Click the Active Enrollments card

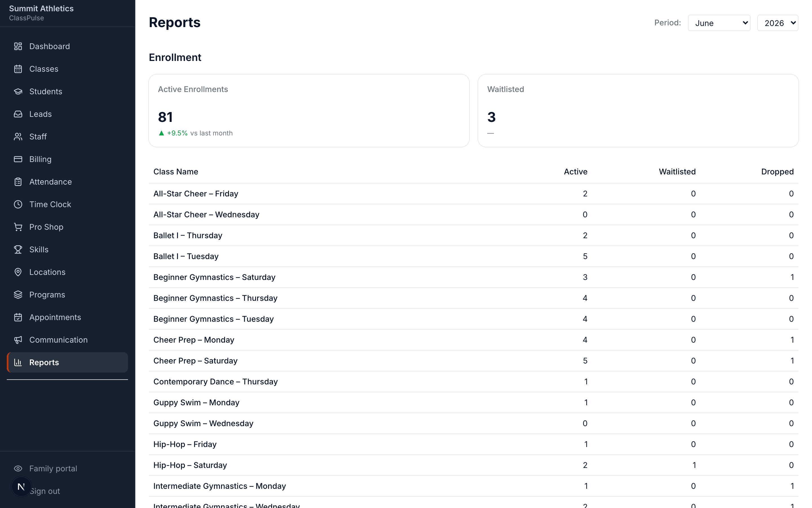[x=309, y=111]
